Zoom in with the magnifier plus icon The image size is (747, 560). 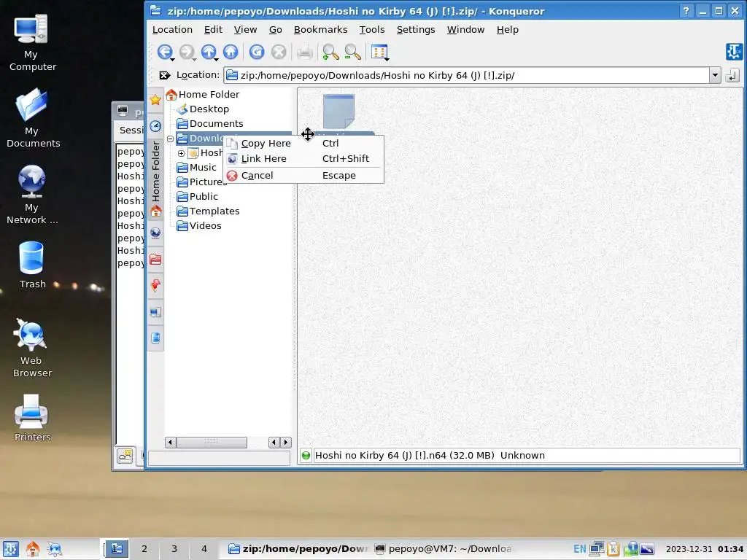(330, 52)
